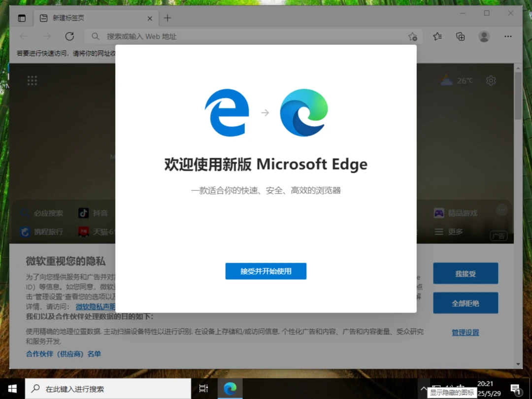Open a new tab with plus button
This screenshot has height=399, width=532.
(x=167, y=18)
